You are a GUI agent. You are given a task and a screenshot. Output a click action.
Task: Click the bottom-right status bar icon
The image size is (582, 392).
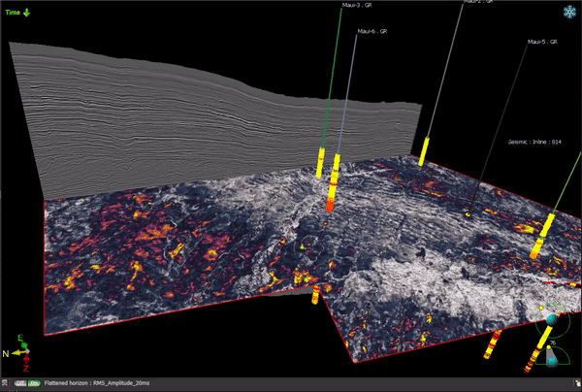click(577, 383)
